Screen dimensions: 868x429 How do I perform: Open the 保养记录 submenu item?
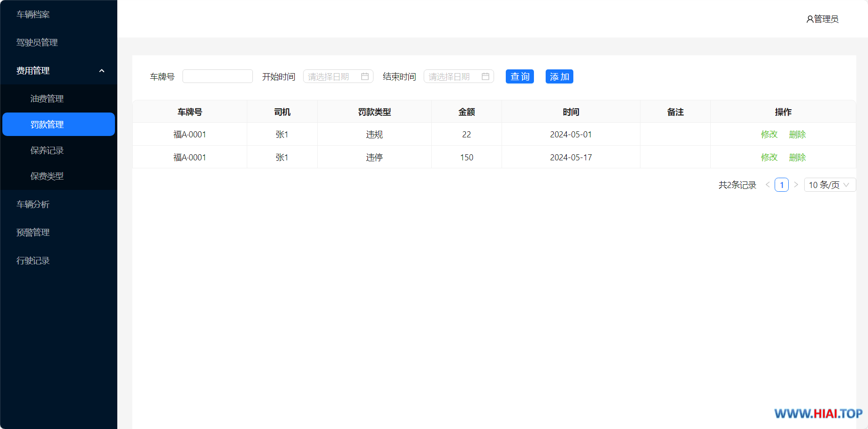(x=59, y=150)
